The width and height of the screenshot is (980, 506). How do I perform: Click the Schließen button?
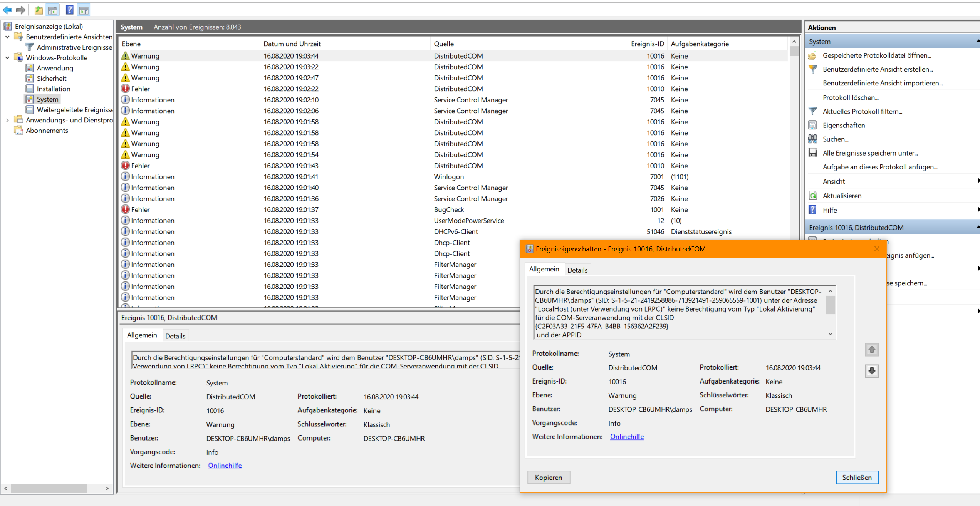(857, 478)
